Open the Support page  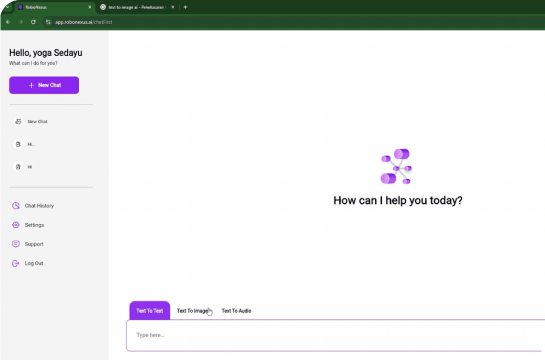[x=34, y=244]
